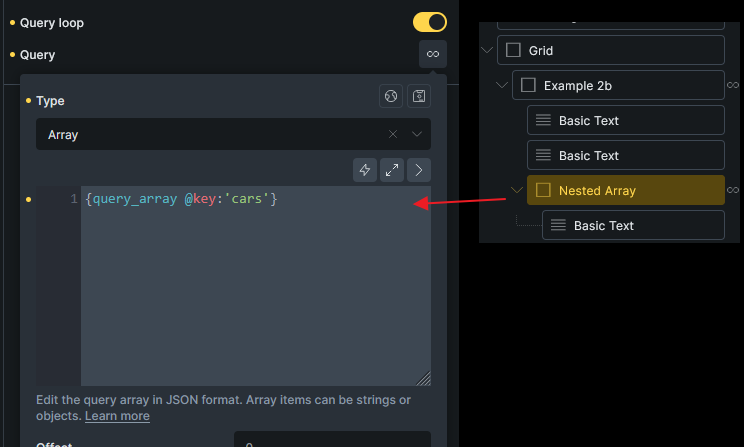Click the right-arrow icon above the code editor
The width and height of the screenshot is (744, 447).
(x=419, y=170)
